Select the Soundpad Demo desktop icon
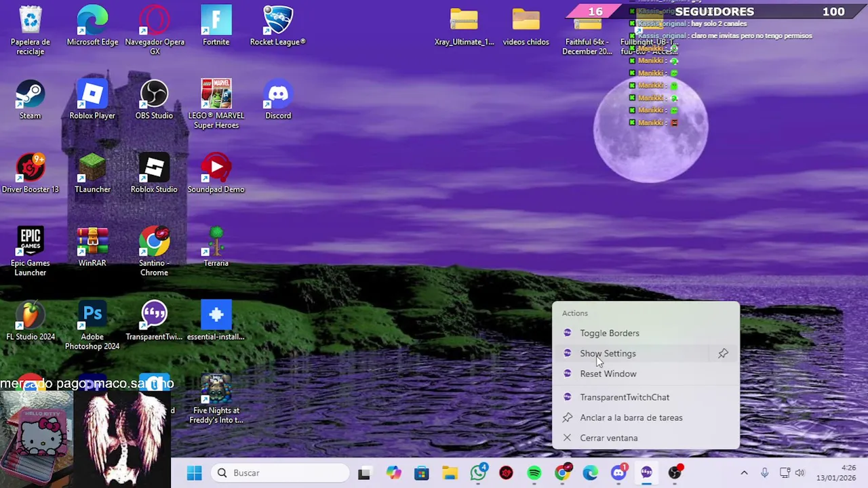 (x=216, y=174)
